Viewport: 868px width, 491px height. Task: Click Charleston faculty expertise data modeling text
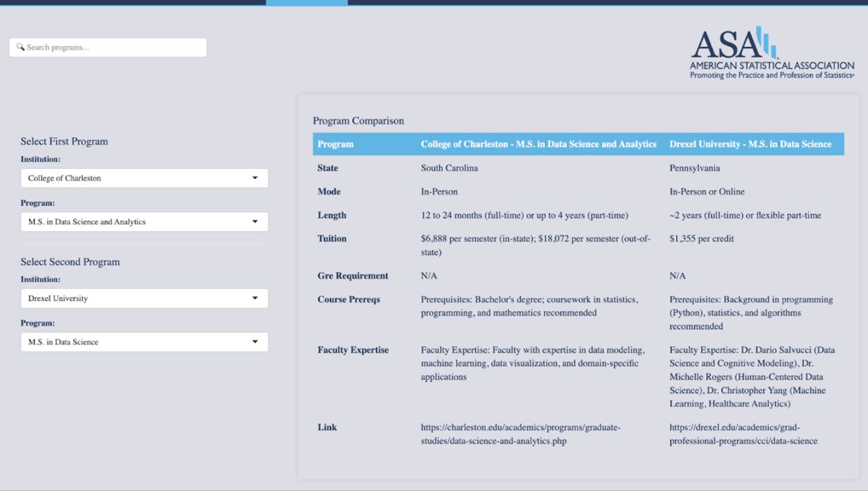pos(532,364)
